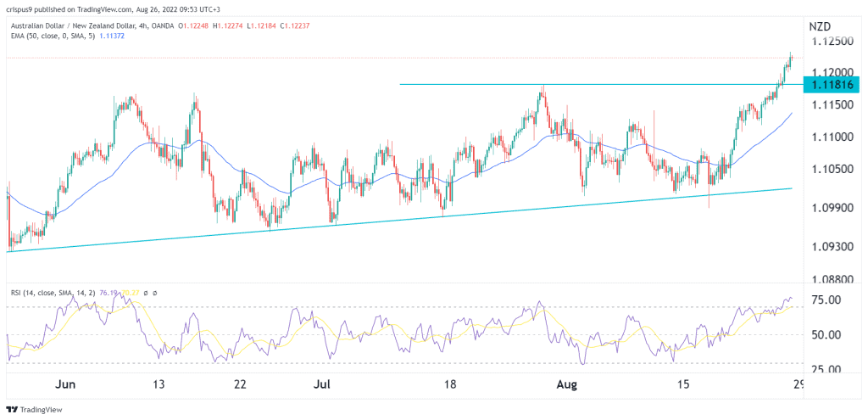Click the 1.10500 price axis label
868x420 pixels.
coord(834,169)
